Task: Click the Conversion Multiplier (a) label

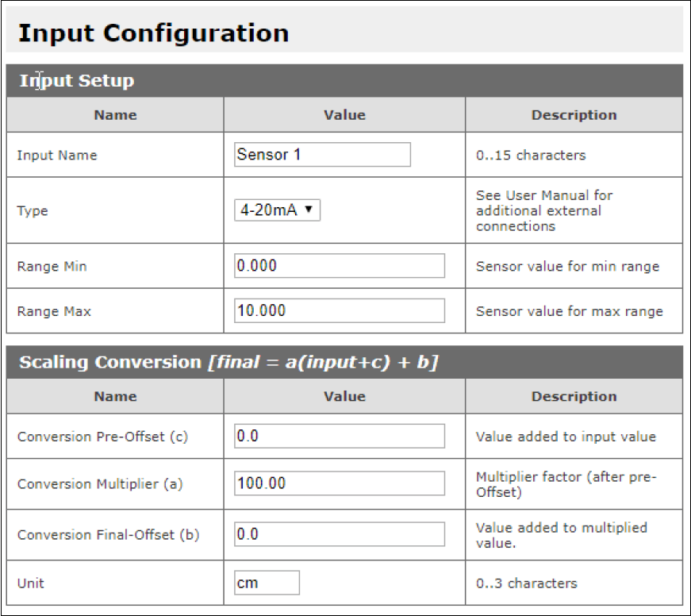Action: click(100, 484)
